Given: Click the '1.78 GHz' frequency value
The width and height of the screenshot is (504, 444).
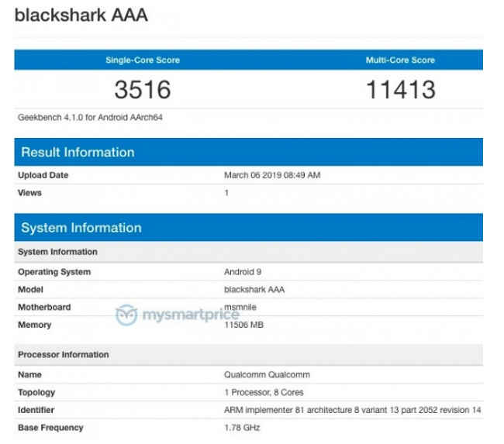Looking at the screenshot, I should point(242,428).
